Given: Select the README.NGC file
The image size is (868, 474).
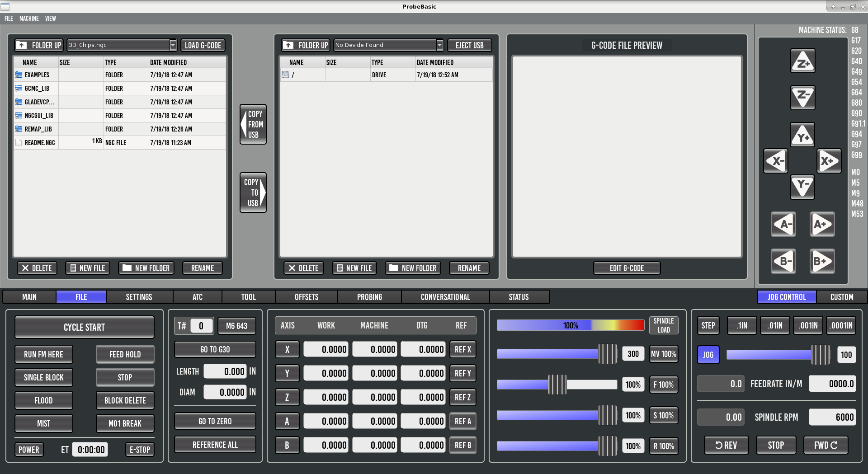Looking at the screenshot, I should click(x=40, y=143).
